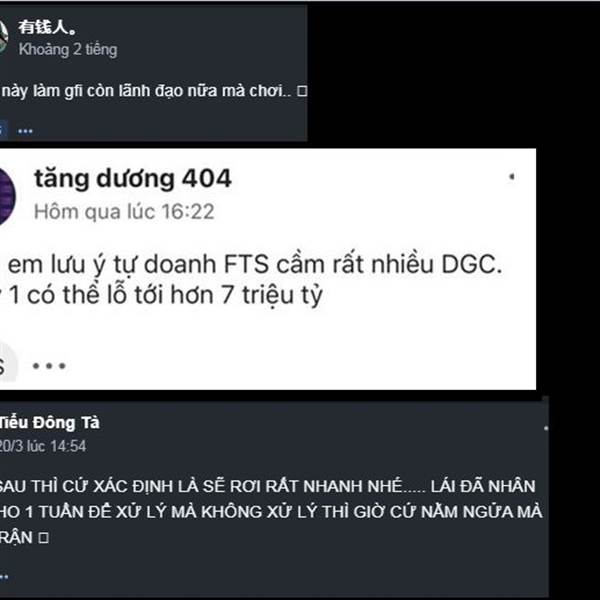Expand the ellipsis below the Tiểu Đông Tà post
Screen dimensions: 600x600
tap(4, 577)
